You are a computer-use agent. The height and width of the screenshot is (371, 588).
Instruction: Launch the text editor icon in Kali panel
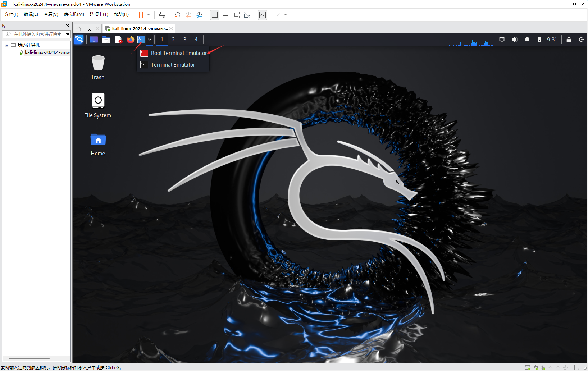118,40
